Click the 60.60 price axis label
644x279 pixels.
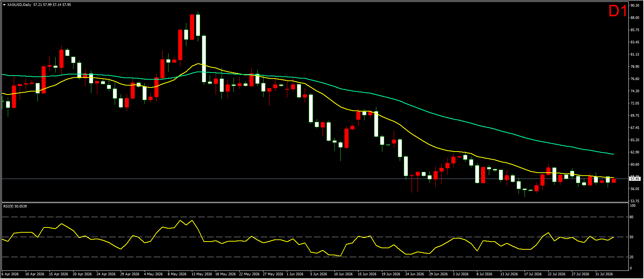[635, 165]
